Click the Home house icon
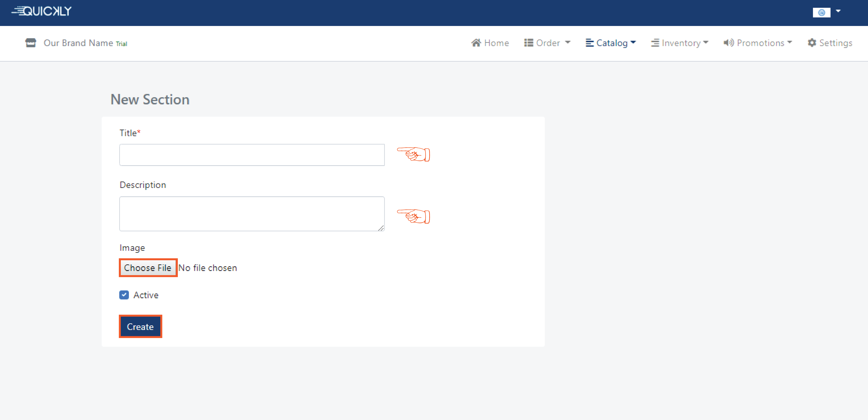868x420 pixels. (x=476, y=43)
